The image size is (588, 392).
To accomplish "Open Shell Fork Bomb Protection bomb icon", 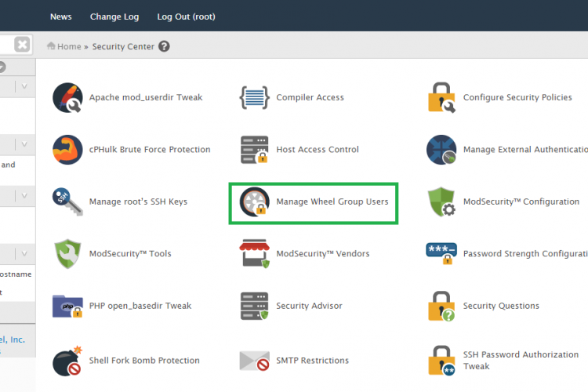I will click(x=67, y=361).
